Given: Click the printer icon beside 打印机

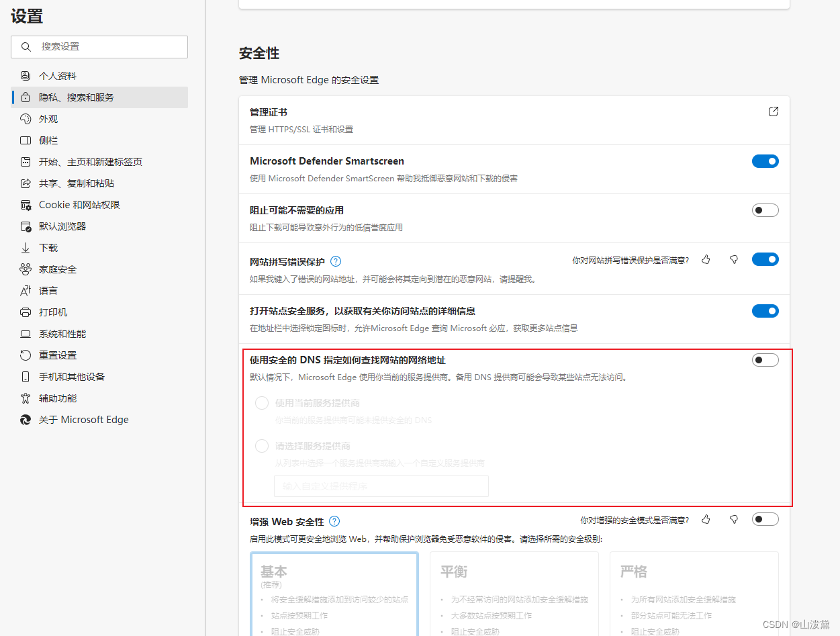Looking at the screenshot, I should (x=26, y=312).
